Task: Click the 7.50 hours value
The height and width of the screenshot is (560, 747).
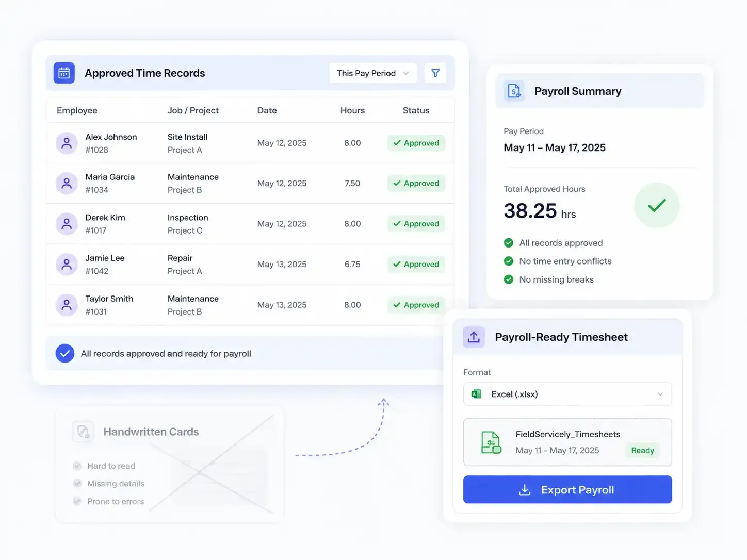Action: pyautogui.click(x=352, y=183)
